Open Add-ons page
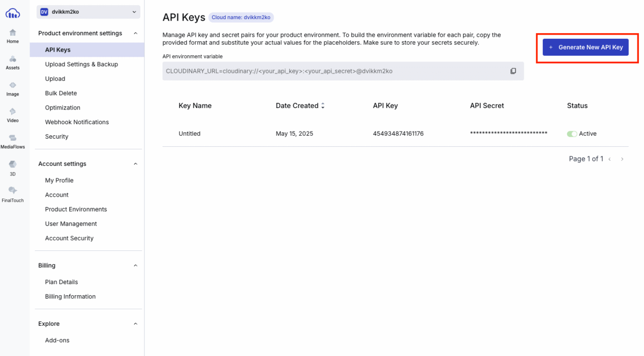Screen dimensions: 644x356 [57, 340]
